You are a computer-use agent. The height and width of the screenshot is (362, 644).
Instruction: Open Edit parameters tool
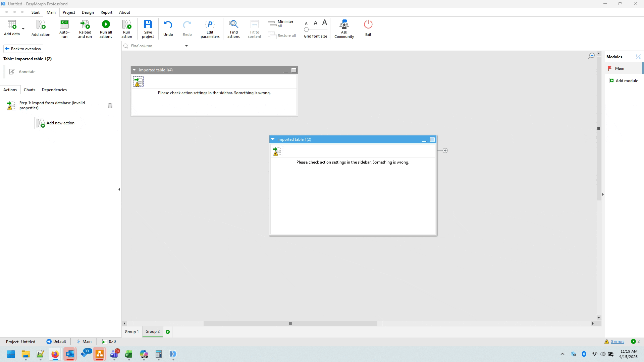(x=210, y=24)
